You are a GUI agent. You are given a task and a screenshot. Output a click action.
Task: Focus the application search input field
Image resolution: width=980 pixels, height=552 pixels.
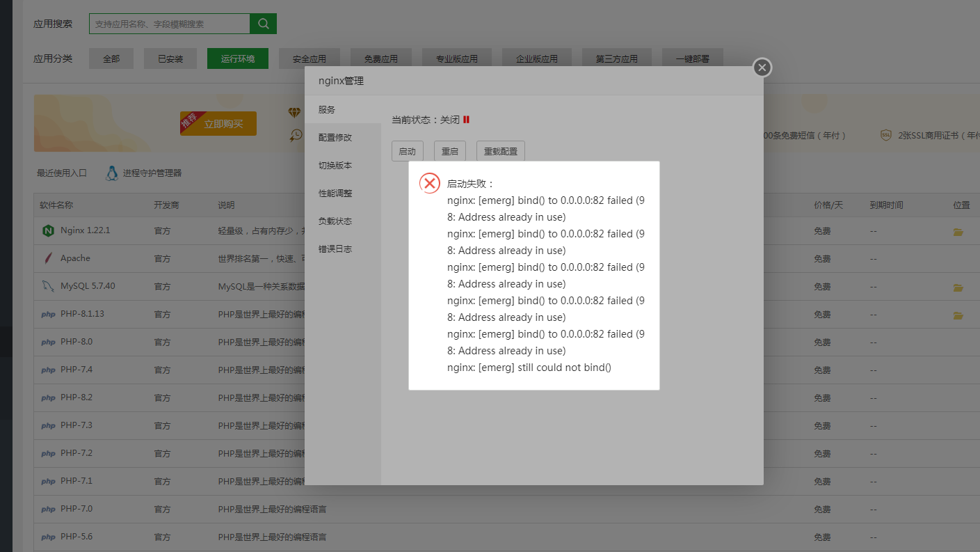click(170, 24)
